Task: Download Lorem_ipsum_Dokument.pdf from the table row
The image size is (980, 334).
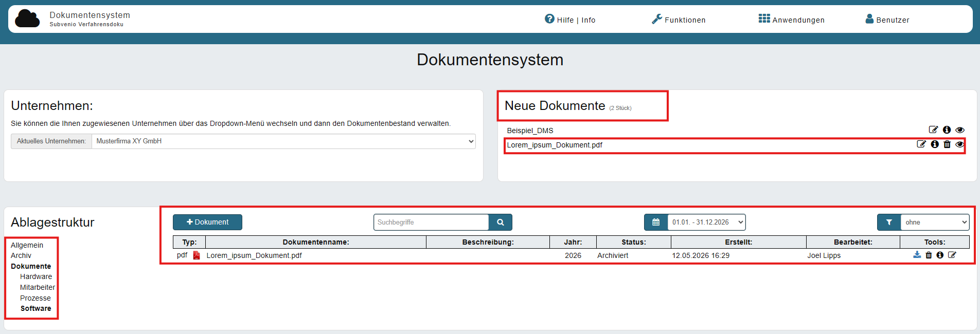Action: [x=917, y=255]
